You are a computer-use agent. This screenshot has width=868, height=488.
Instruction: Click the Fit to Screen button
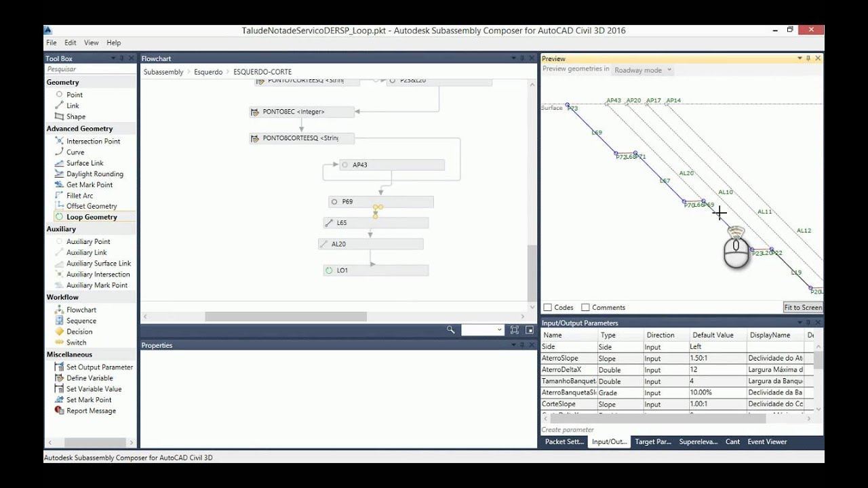click(x=803, y=308)
